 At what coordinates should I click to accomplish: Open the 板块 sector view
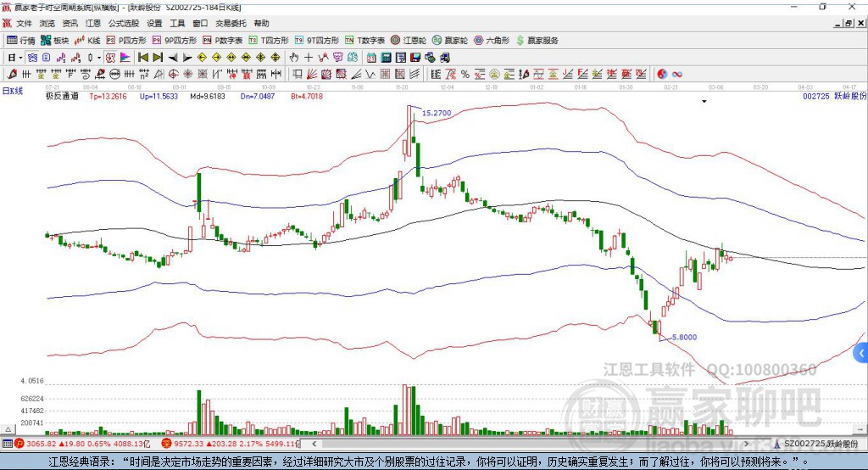(x=55, y=41)
